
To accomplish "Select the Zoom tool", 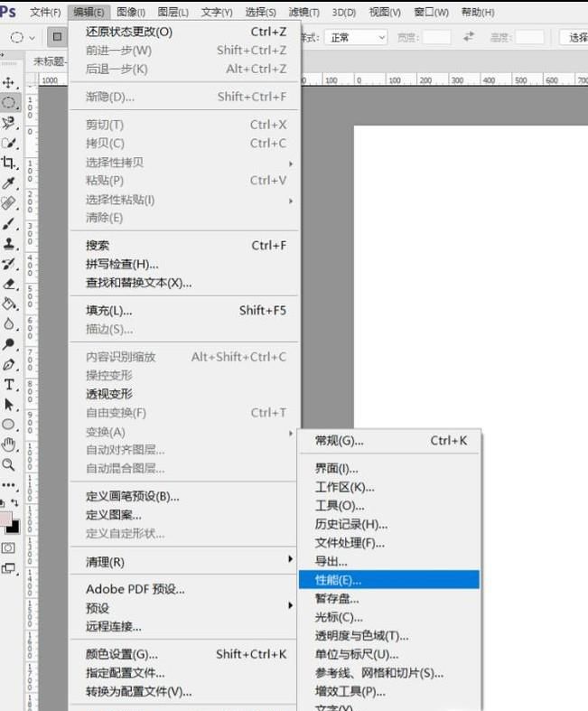I will 9,464.
